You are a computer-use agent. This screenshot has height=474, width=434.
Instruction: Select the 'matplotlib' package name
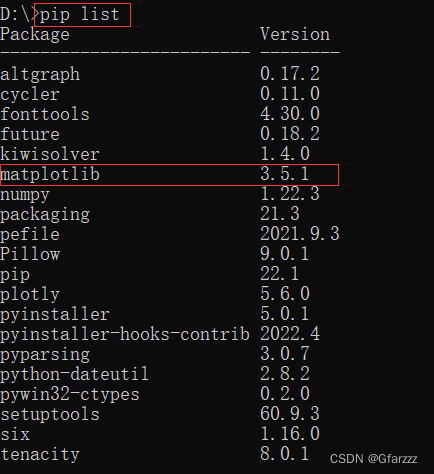pos(50,174)
